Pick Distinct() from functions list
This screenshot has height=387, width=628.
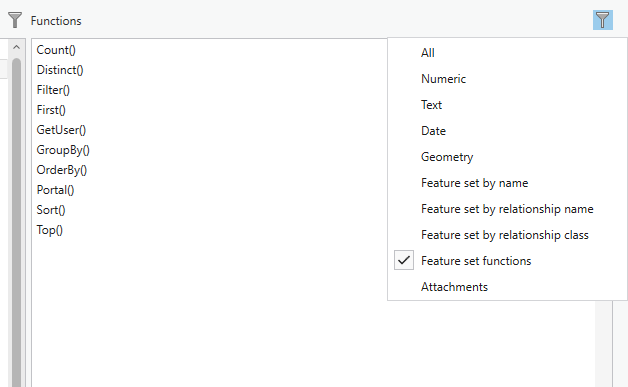coord(60,70)
